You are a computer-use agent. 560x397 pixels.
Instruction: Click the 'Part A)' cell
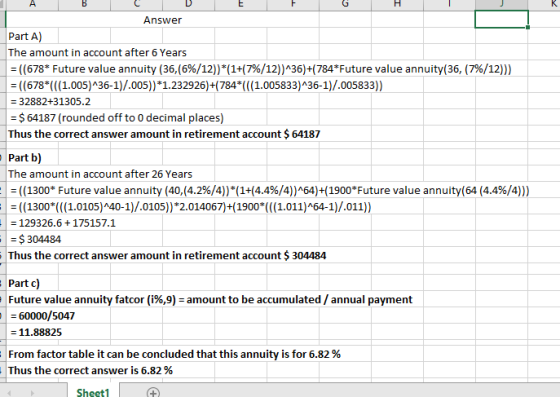(x=25, y=36)
